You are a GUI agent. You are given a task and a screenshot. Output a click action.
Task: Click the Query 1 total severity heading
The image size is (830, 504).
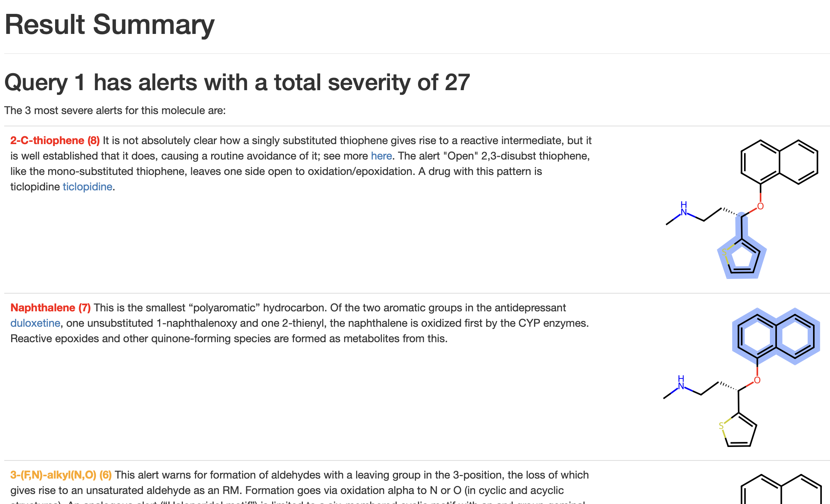237,82
